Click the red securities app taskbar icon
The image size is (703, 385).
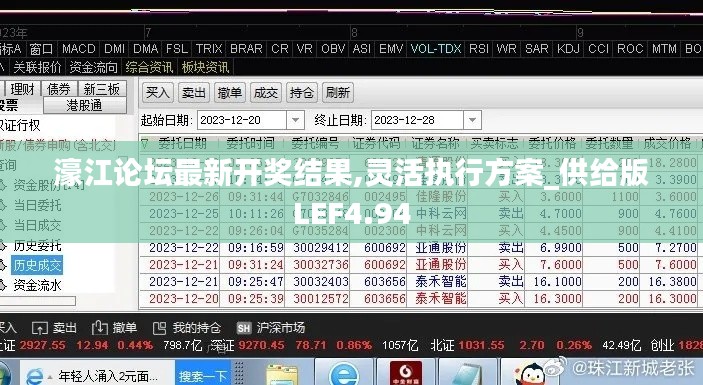coord(406,373)
